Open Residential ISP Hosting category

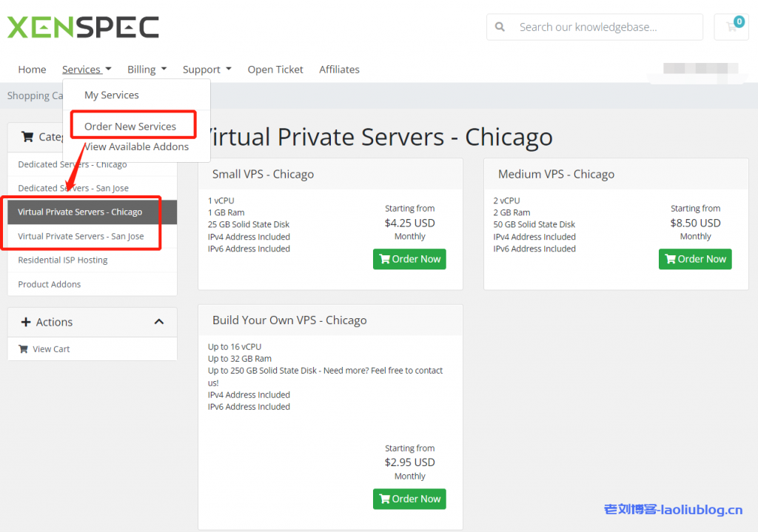point(63,260)
